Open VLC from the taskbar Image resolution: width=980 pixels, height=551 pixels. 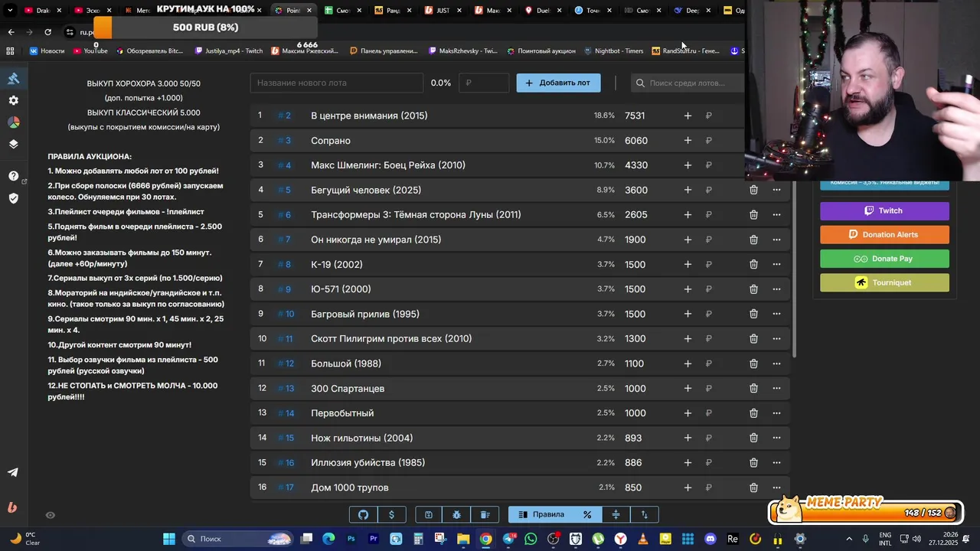tap(642, 539)
